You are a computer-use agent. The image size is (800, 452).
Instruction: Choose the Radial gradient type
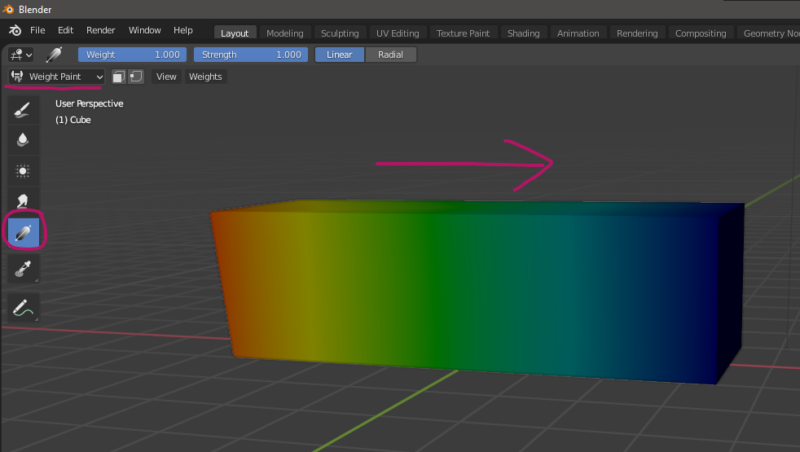point(391,55)
